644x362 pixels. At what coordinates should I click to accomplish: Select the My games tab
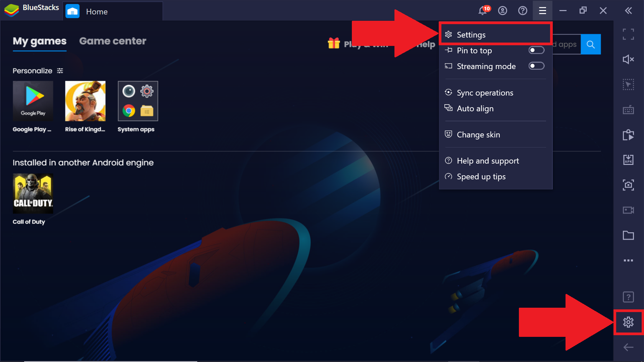point(39,41)
